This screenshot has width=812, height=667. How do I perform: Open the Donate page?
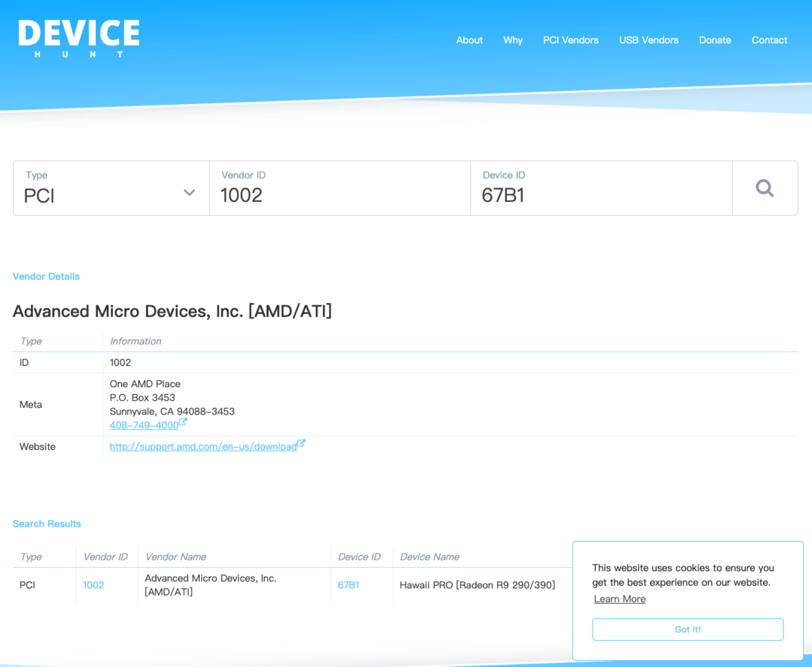point(715,40)
